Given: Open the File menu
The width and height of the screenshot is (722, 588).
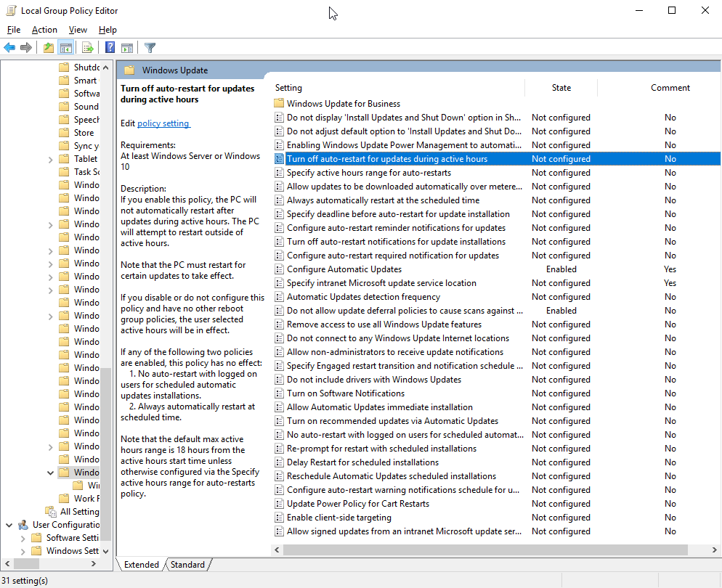Looking at the screenshot, I should (x=14, y=30).
